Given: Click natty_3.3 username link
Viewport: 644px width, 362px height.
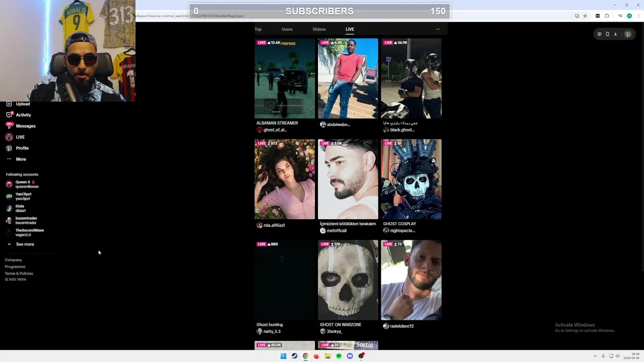Looking at the screenshot, I should pos(272,331).
